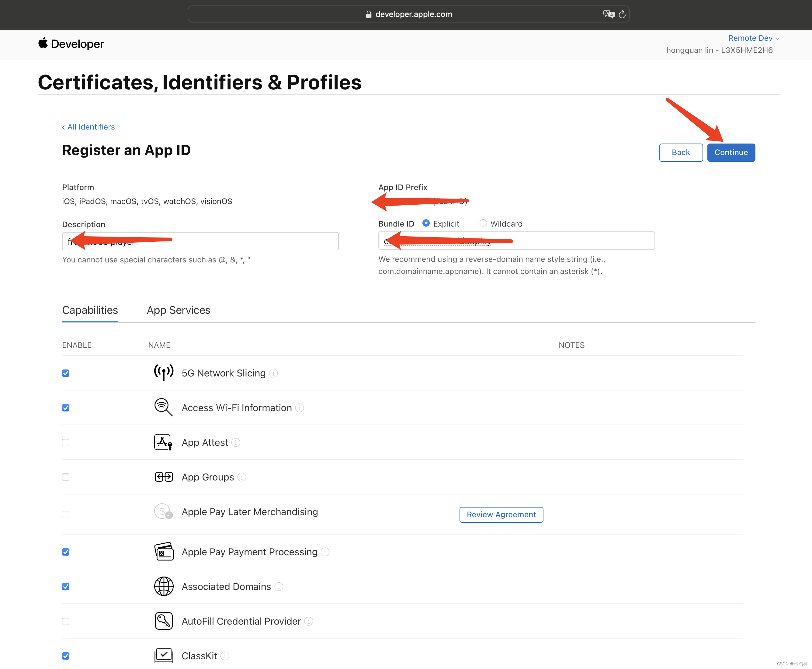Viewport: 812px width, 669px height.
Task: Switch to the Capabilities tab
Action: [90, 310]
